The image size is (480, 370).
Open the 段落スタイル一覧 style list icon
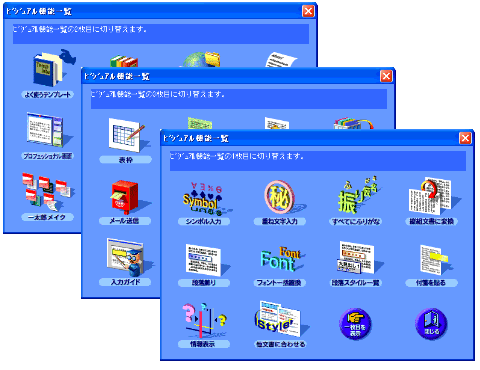click(x=356, y=258)
